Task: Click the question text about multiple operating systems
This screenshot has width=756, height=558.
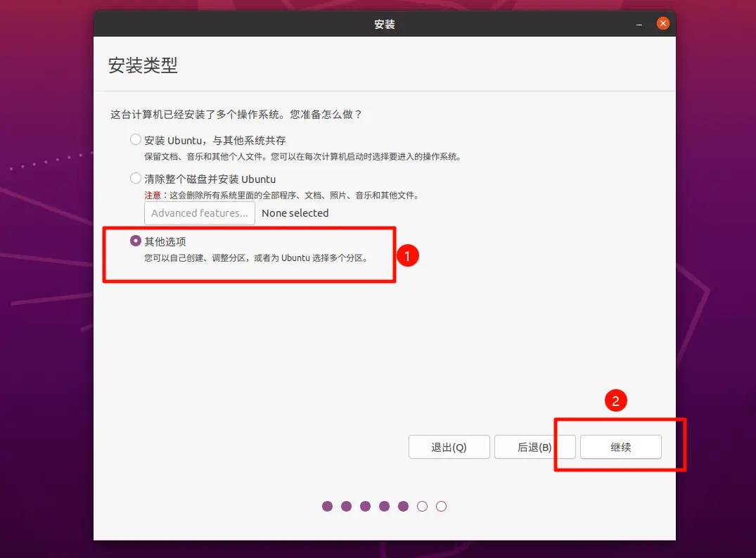Action: [x=236, y=115]
